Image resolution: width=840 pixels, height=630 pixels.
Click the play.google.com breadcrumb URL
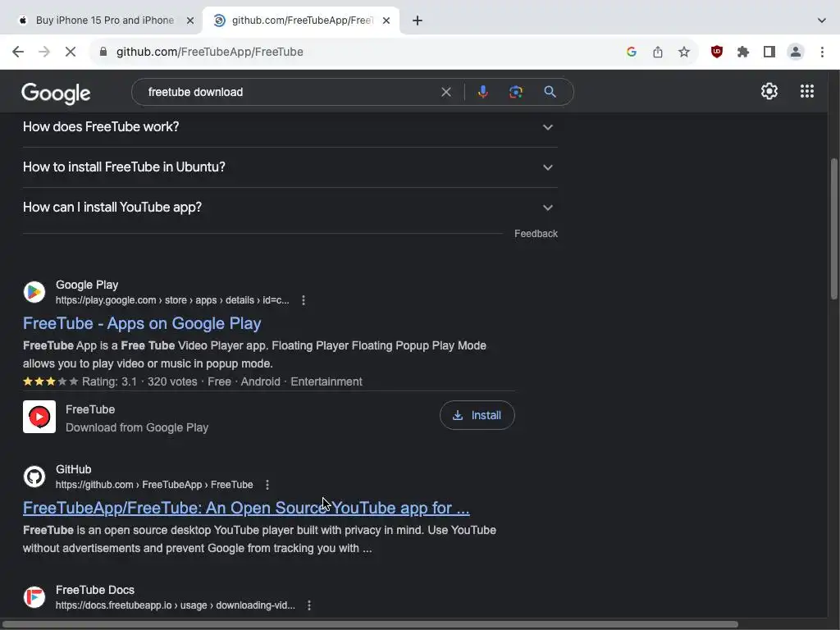[172, 300]
